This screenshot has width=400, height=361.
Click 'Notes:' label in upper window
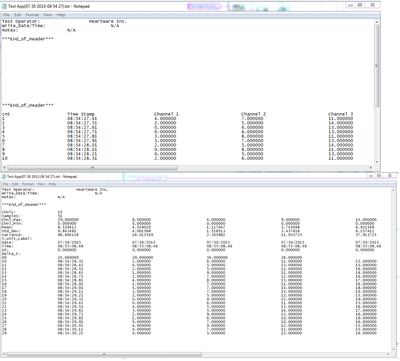point(10,30)
